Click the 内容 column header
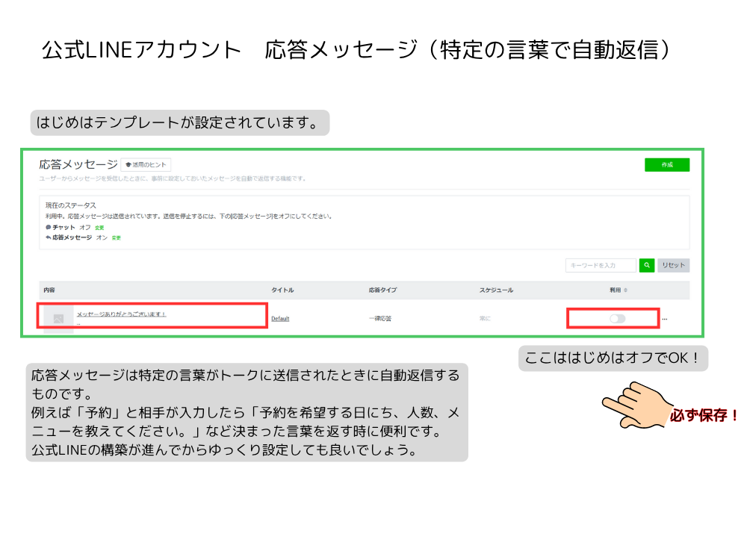Image resolution: width=747 pixels, height=560 pixels. (x=49, y=290)
